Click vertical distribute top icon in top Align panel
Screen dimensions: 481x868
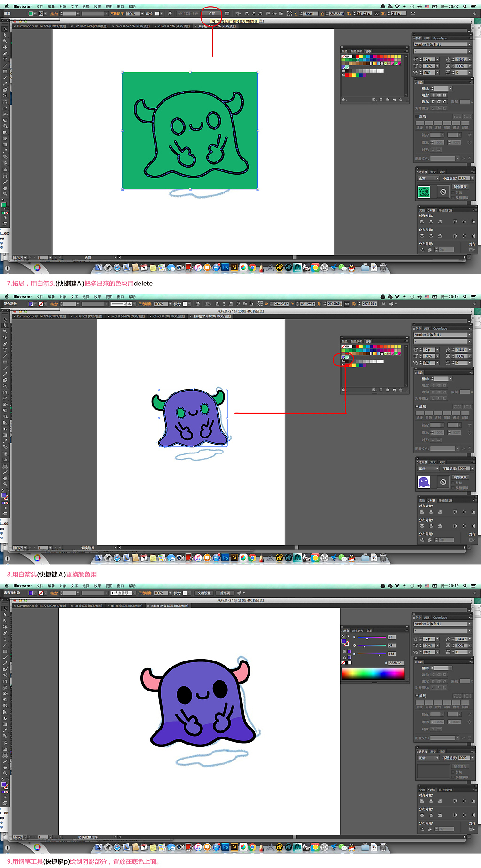click(422, 236)
